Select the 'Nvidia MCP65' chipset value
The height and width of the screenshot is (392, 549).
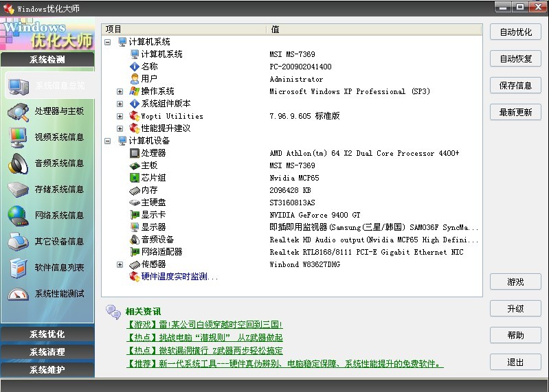click(294, 178)
